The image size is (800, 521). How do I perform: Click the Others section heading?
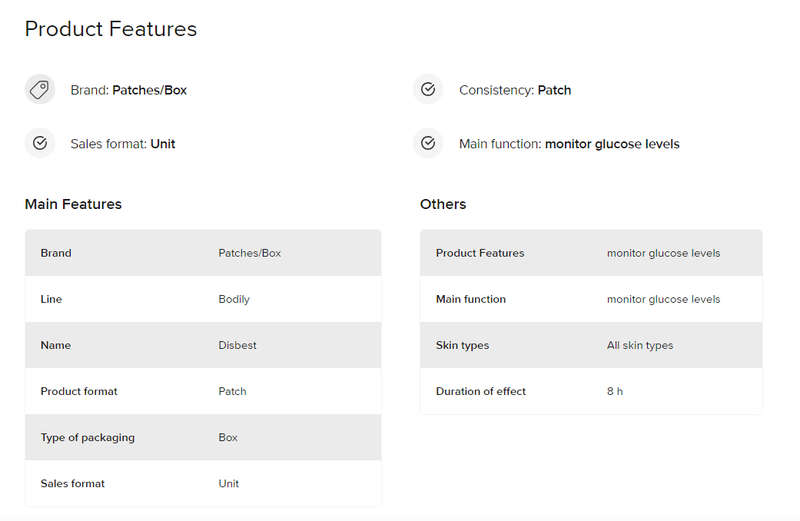[x=443, y=204]
